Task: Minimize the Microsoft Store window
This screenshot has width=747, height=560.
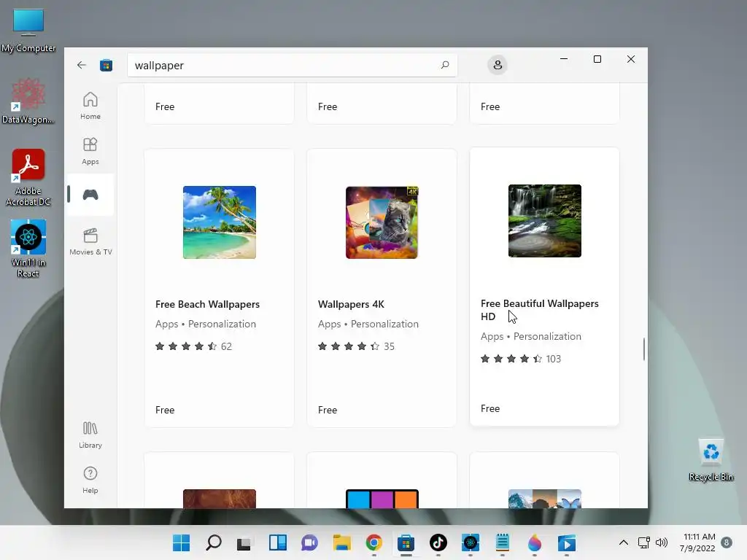Action: 564,59
